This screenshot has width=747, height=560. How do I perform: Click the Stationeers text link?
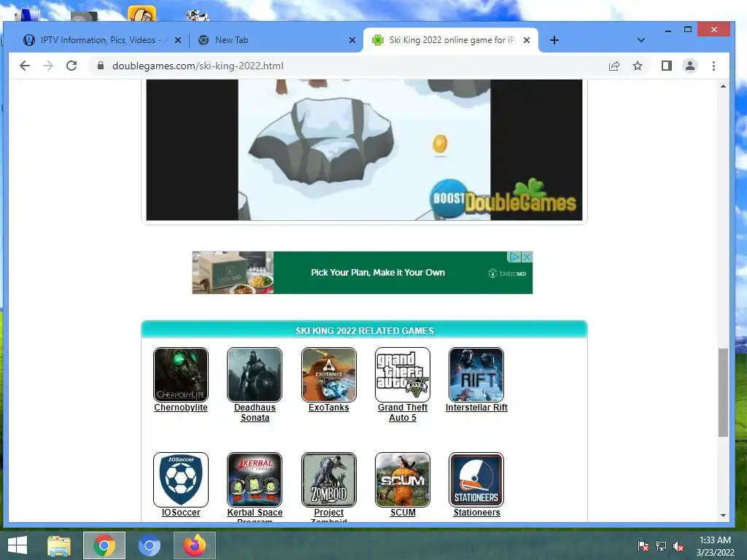(x=477, y=513)
